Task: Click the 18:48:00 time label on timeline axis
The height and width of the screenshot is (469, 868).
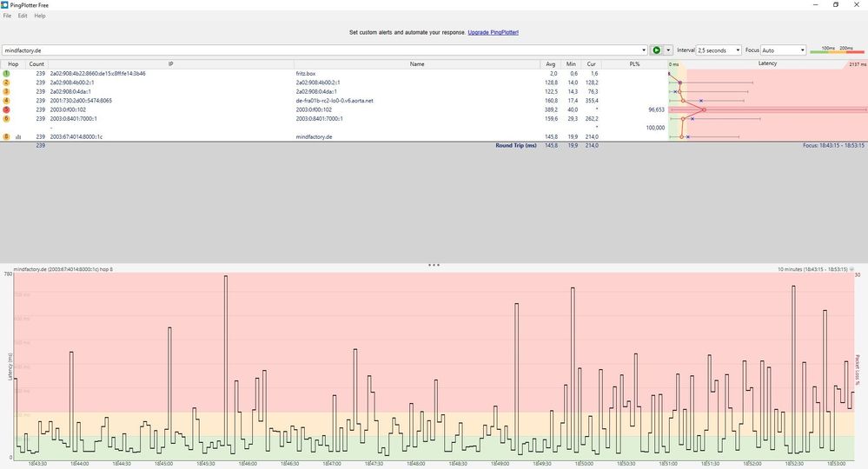Action: click(x=415, y=464)
